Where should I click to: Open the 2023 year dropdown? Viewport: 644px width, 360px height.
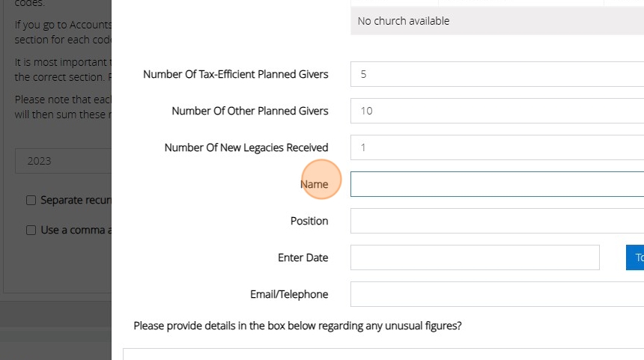tap(63, 161)
